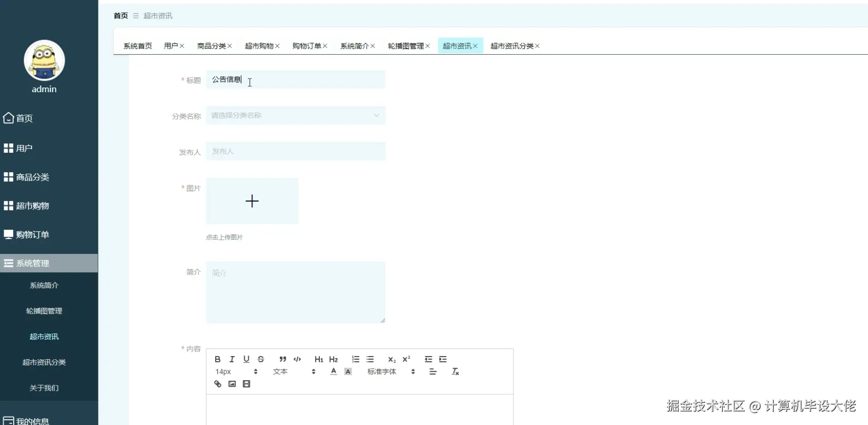Apply Heading 2 style
The width and height of the screenshot is (868, 425).
coord(334,359)
